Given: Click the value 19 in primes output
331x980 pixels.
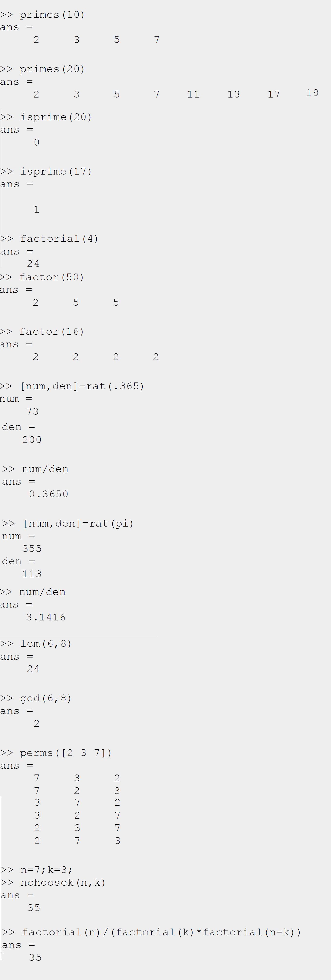Looking at the screenshot, I should pos(312,93).
